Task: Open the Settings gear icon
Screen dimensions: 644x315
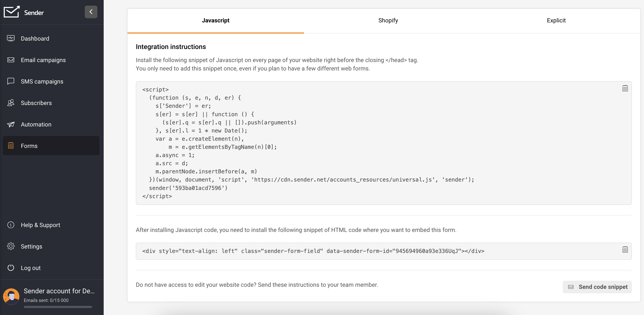Action: (x=11, y=246)
